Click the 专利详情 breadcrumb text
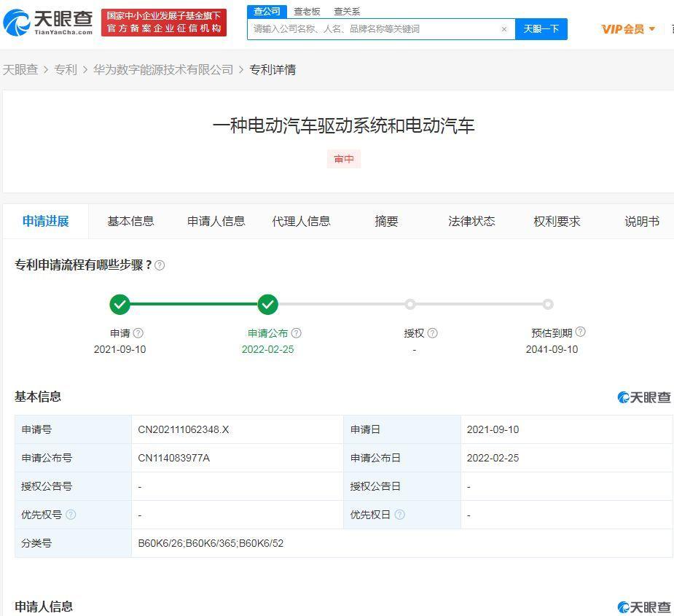 click(x=273, y=70)
